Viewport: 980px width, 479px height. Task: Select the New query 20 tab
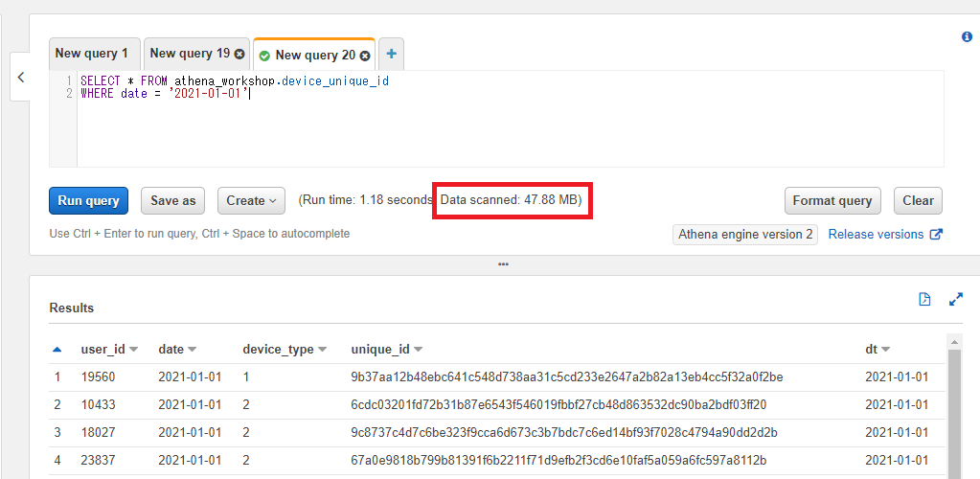(315, 55)
